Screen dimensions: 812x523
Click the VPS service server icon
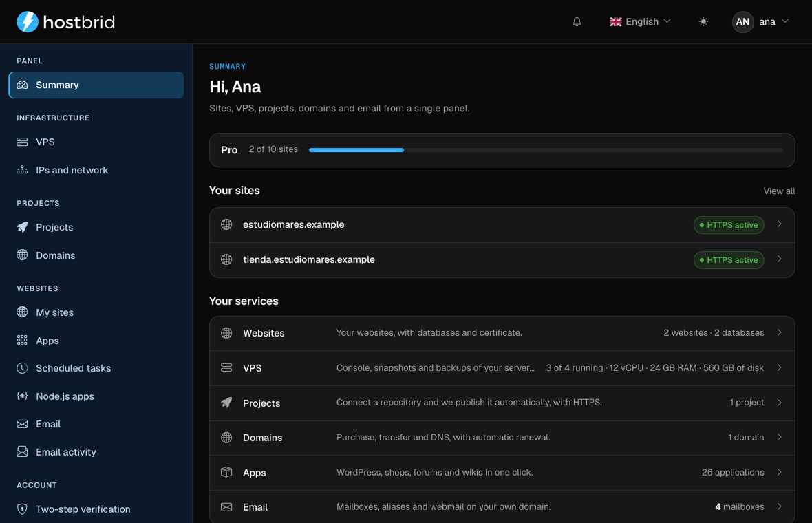click(x=226, y=367)
